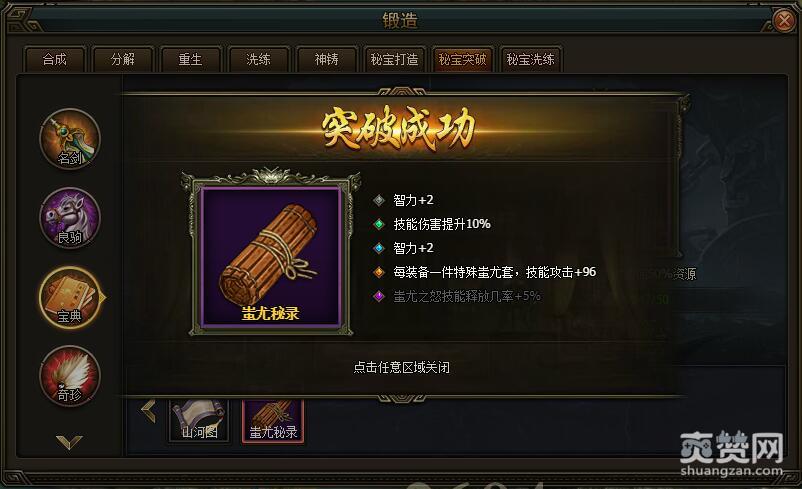Viewport: 802px width, 489px height.
Task: Switch to the 秘宝打造 tab
Action: pos(394,59)
